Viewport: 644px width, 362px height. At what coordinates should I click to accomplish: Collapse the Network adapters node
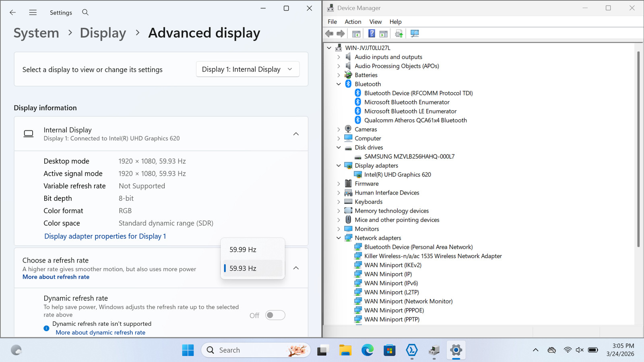tap(339, 238)
